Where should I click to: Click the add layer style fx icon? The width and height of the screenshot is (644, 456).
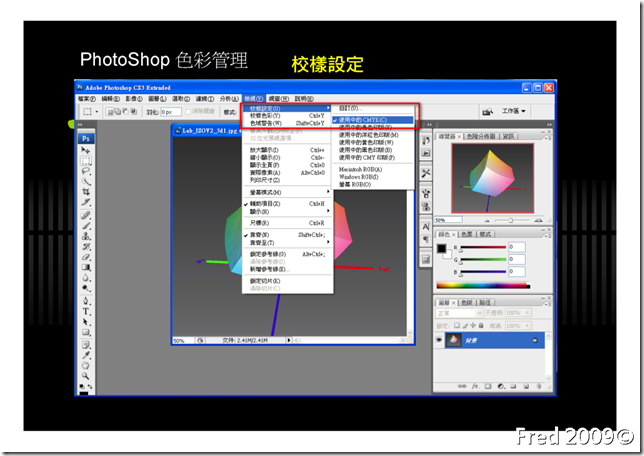tap(475, 386)
